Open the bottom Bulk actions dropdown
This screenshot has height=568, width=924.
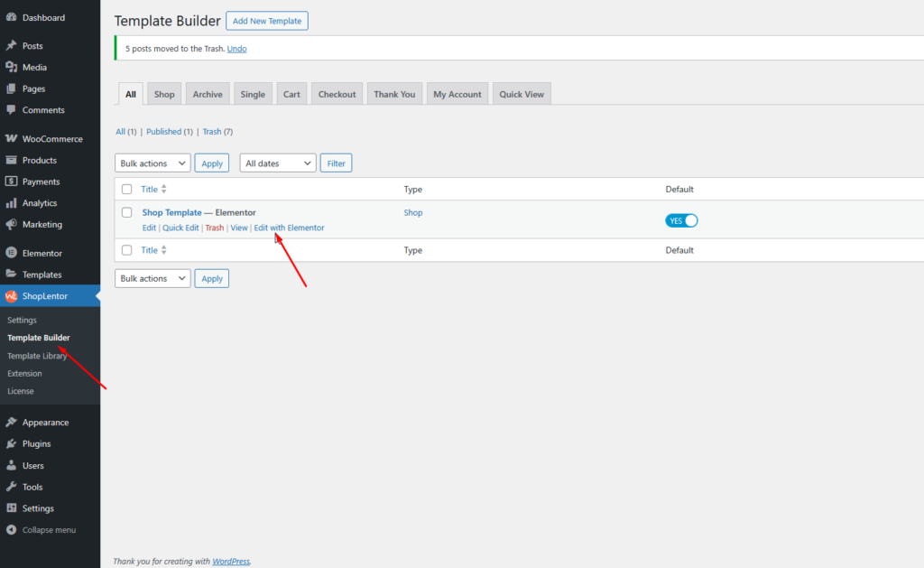[x=152, y=278]
